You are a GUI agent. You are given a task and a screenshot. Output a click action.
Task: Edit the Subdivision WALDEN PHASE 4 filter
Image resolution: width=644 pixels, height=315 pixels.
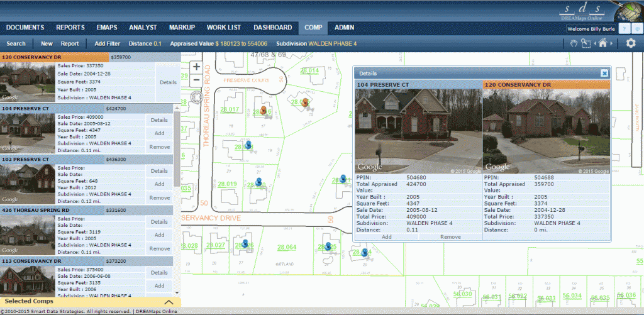point(317,43)
